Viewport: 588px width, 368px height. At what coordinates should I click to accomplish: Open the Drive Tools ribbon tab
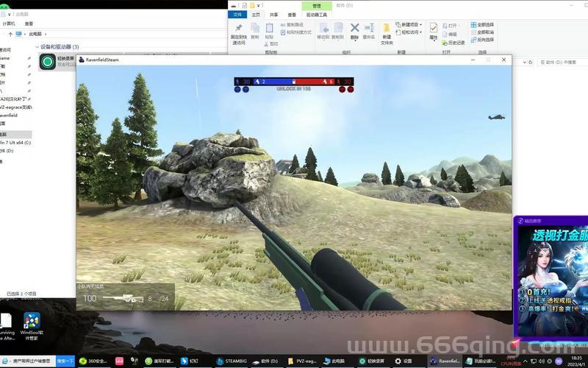(x=317, y=15)
